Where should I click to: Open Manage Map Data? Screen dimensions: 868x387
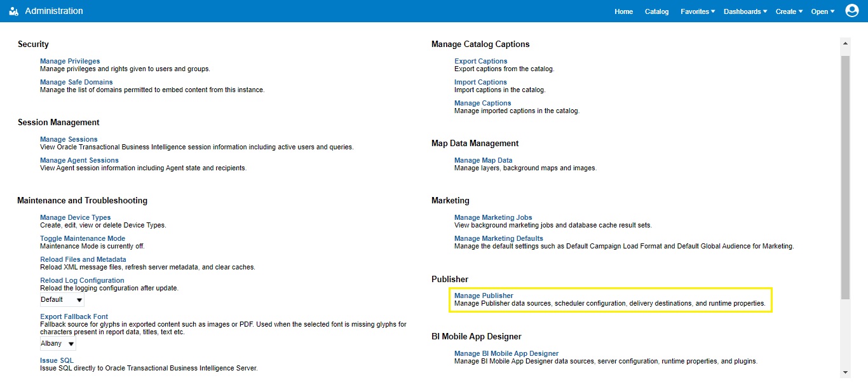pyautogui.click(x=483, y=160)
